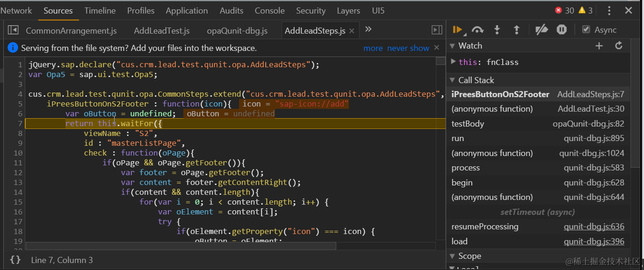Expand the 'this: fnClass' watch entry
The image size is (644, 270).
(x=453, y=62)
